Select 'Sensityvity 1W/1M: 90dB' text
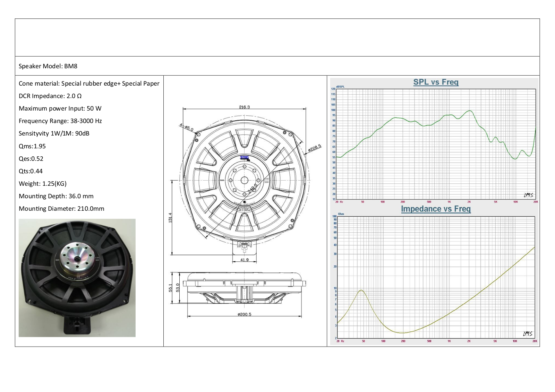 pos(54,133)
